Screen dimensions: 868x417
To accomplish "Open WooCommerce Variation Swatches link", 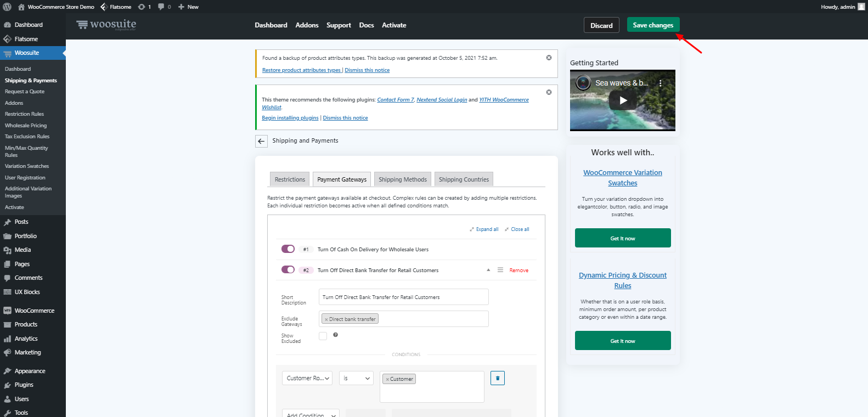I will (x=623, y=178).
